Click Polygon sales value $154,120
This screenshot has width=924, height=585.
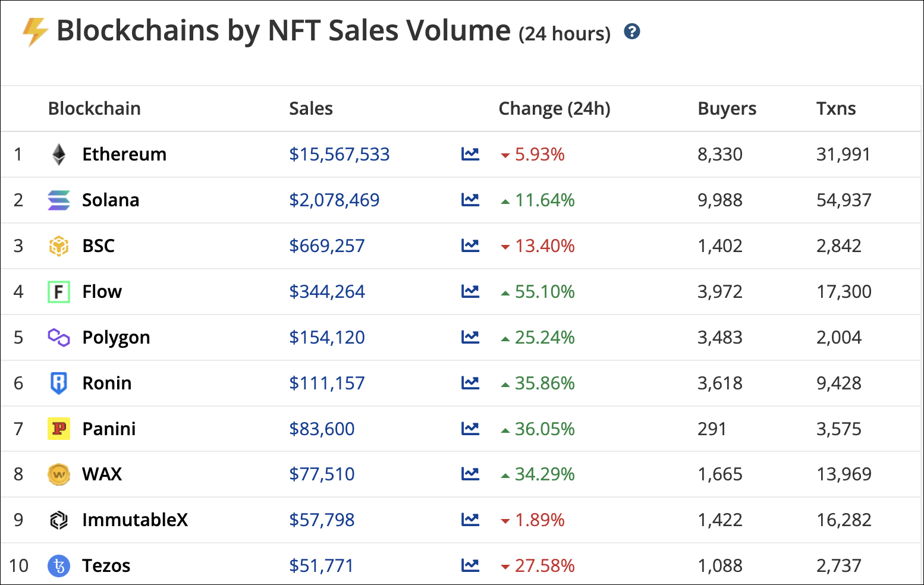pos(327,338)
